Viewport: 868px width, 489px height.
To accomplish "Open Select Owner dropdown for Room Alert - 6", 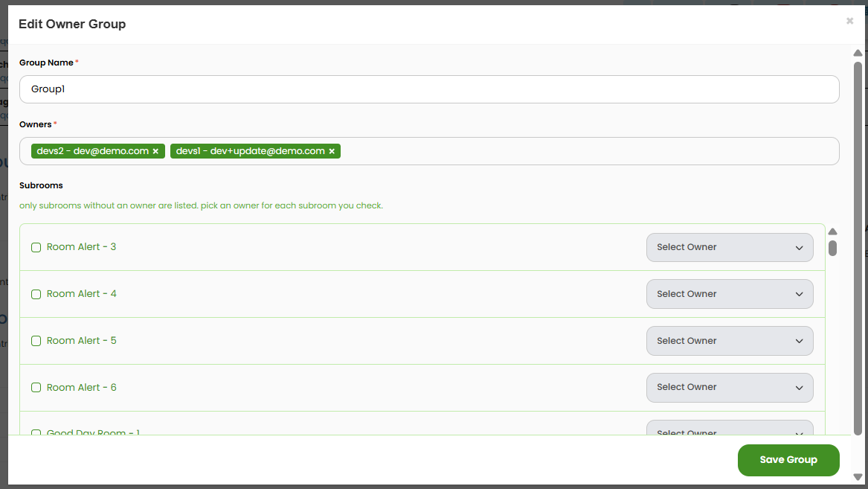I will click(730, 388).
